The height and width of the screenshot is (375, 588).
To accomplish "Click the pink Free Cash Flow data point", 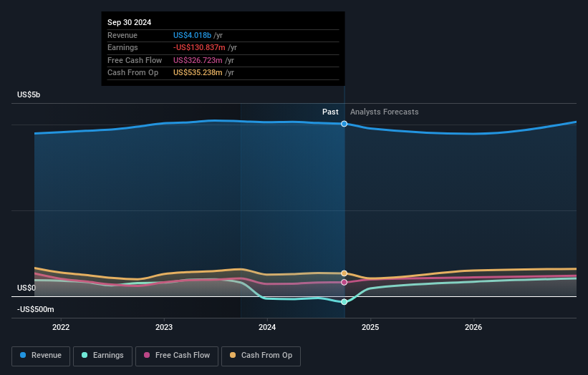I will pos(344,282).
